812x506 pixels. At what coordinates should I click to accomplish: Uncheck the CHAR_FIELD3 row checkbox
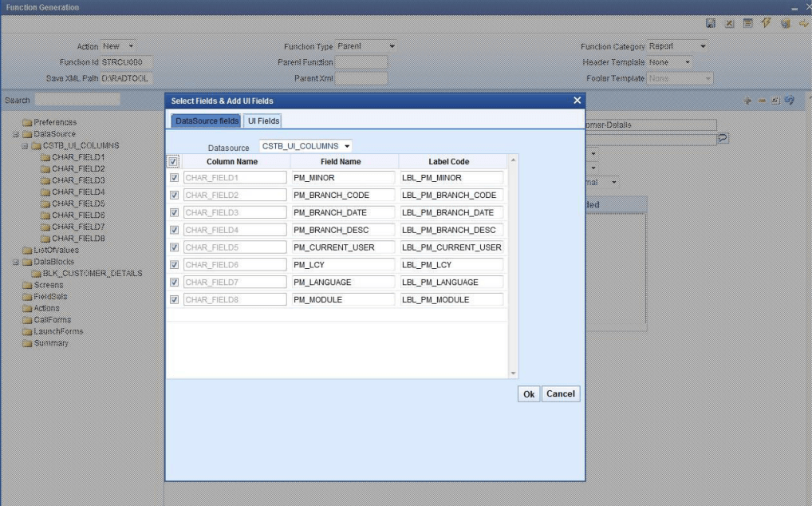point(174,212)
